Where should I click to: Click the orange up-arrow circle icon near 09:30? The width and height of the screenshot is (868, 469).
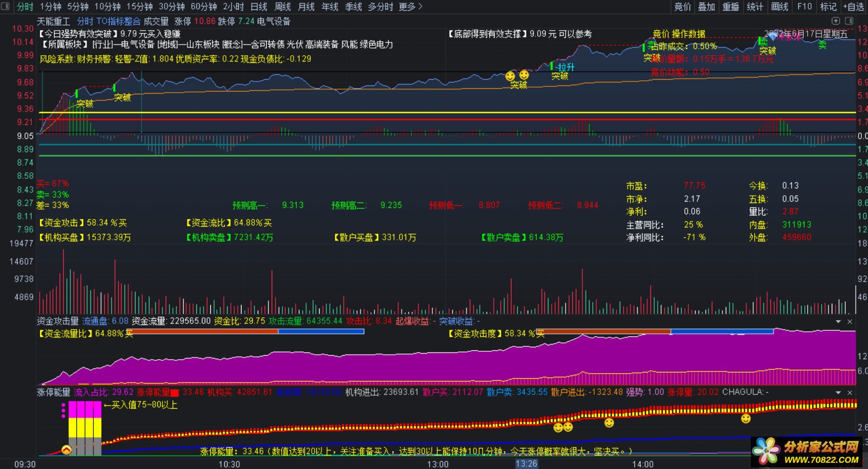coord(66,449)
